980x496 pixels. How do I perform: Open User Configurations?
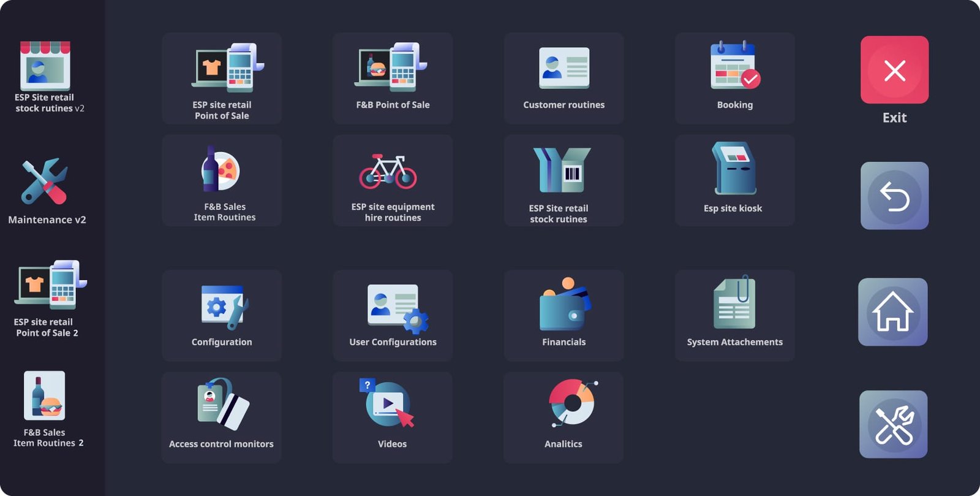(x=393, y=315)
